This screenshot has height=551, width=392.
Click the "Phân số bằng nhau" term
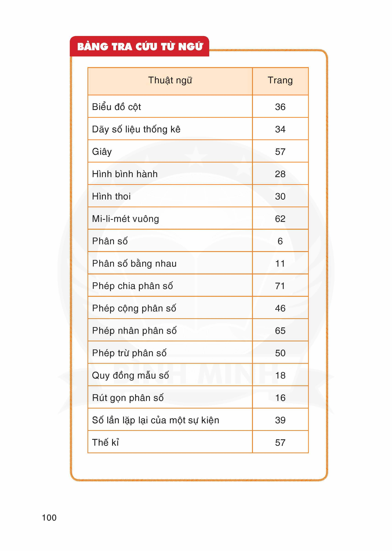(134, 263)
